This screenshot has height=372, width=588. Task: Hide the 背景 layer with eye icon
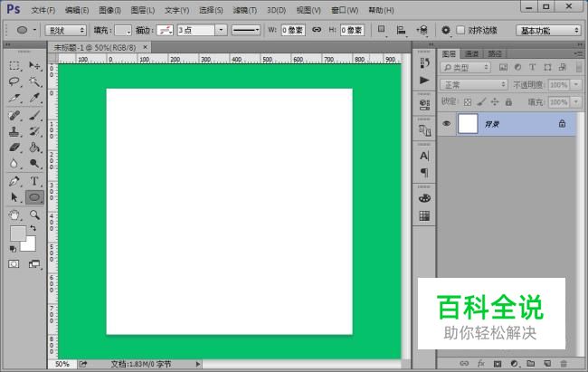pyautogui.click(x=446, y=123)
